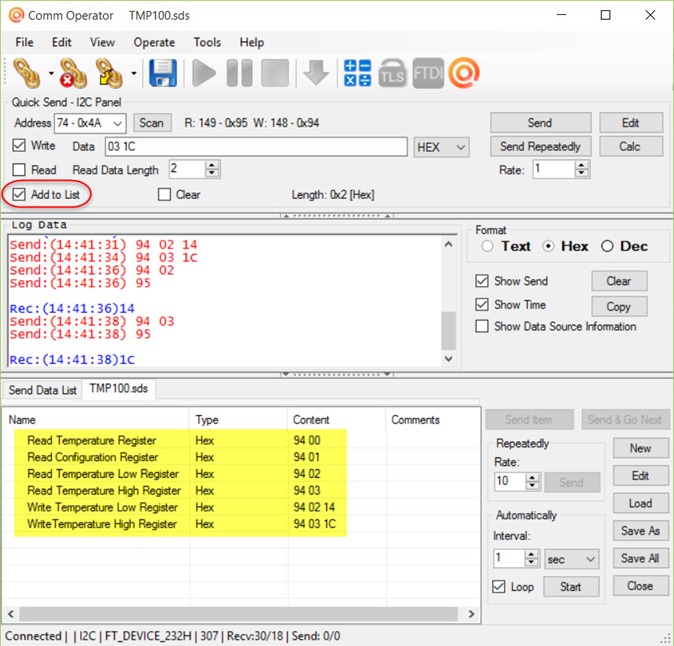
Task: Click the Save As button
Action: (640, 531)
